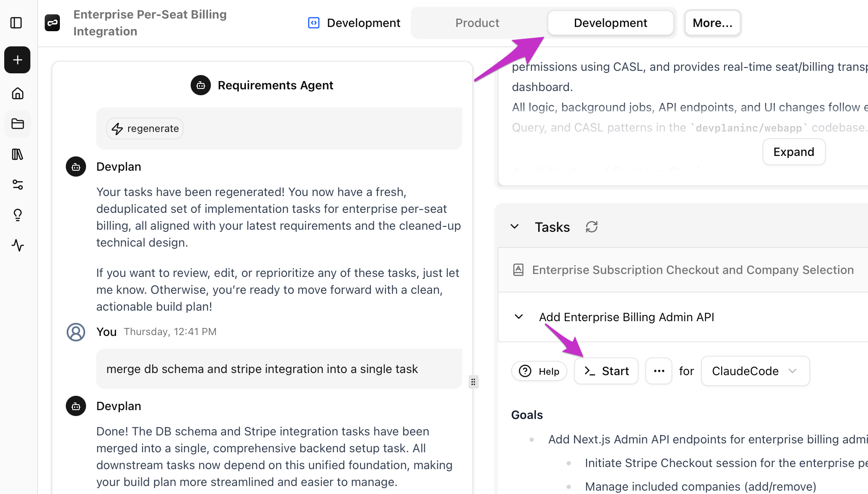Open the activity pulse icon
The height and width of the screenshot is (494, 868).
tap(17, 245)
